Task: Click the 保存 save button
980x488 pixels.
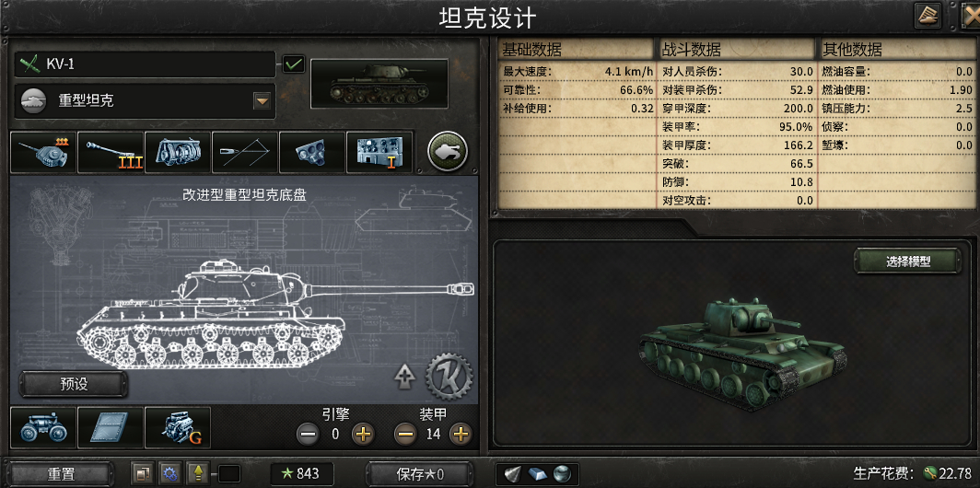Action: pos(419,474)
